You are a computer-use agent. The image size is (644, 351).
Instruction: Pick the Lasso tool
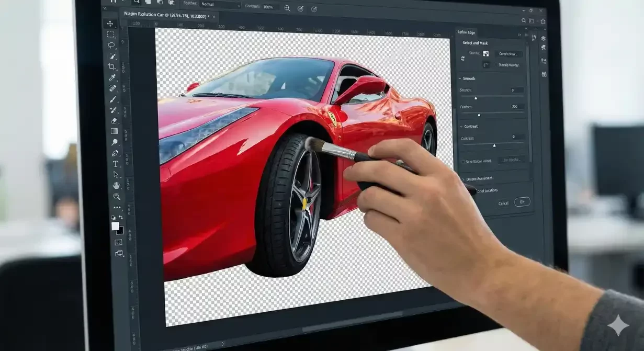coord(111,46)
